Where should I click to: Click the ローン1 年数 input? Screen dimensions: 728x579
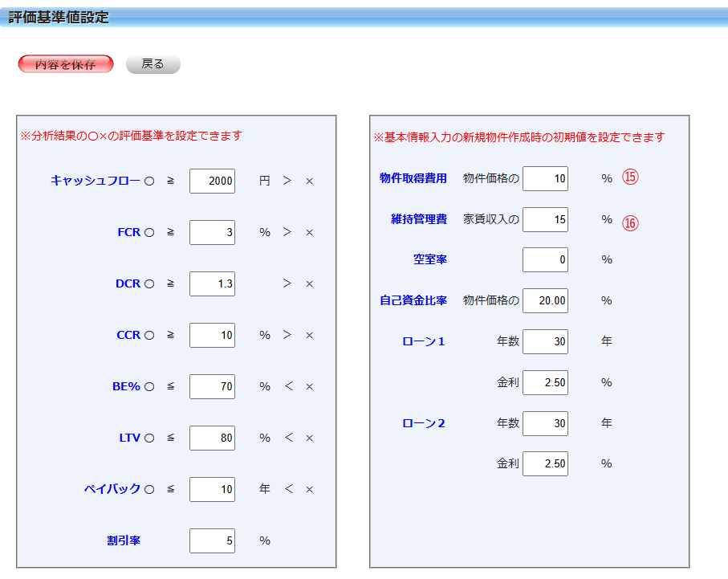click(545, 341)
